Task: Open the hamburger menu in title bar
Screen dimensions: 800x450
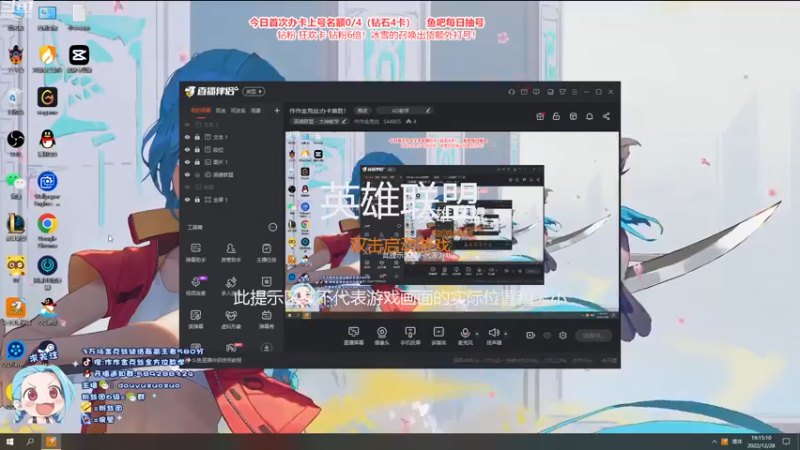Action: (x=574, y=92)
